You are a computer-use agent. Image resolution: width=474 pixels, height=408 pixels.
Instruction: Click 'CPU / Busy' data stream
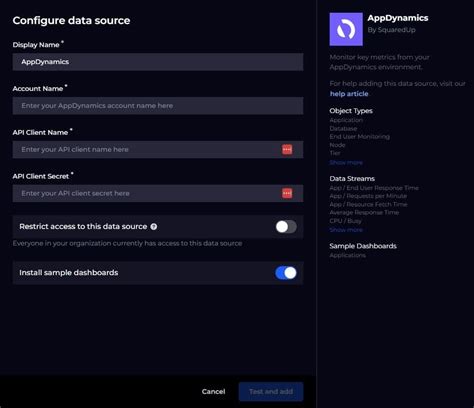[345, 221]
